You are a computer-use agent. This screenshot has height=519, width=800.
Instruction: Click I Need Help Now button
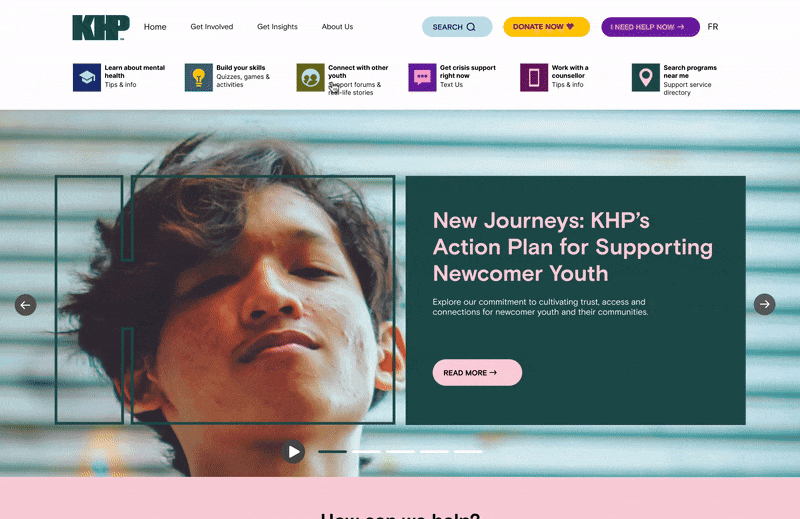point(651,27)
